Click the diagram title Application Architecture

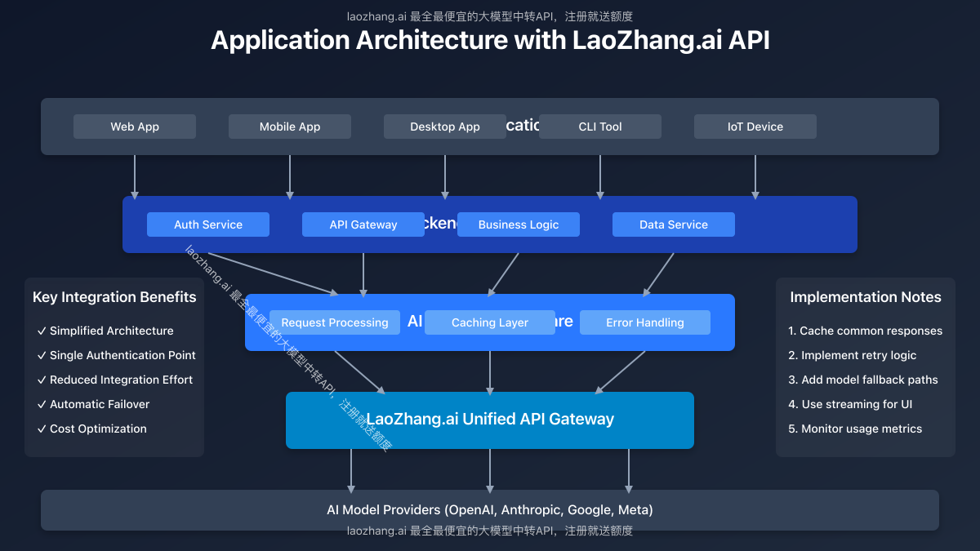(490, 41)
